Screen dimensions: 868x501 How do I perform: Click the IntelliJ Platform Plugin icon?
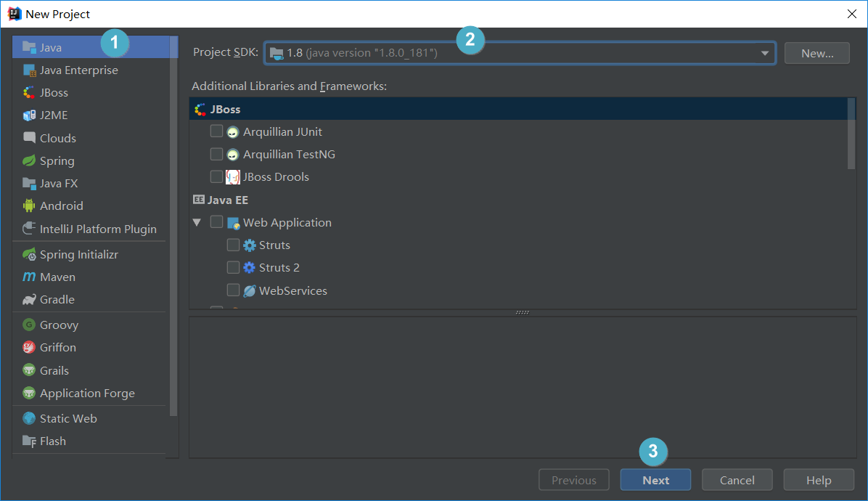29,229
